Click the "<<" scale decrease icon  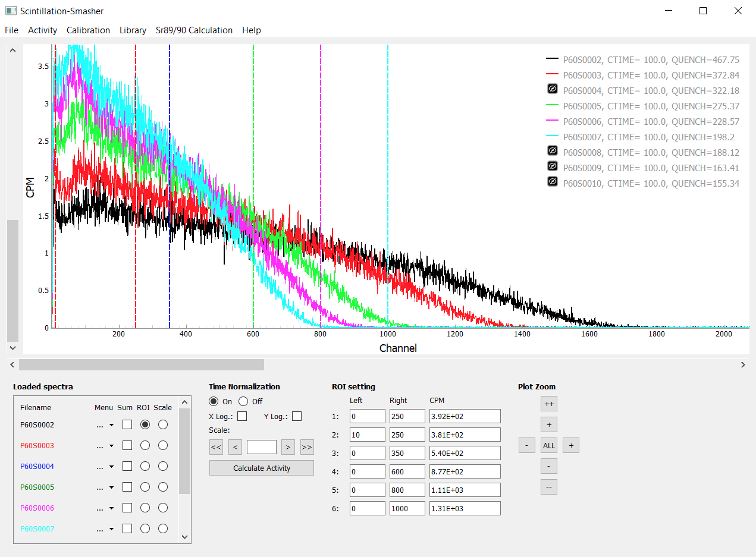(216, 447)
